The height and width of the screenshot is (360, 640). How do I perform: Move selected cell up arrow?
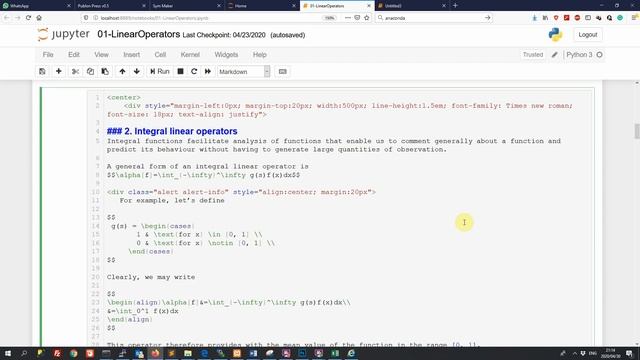point(122,71)
